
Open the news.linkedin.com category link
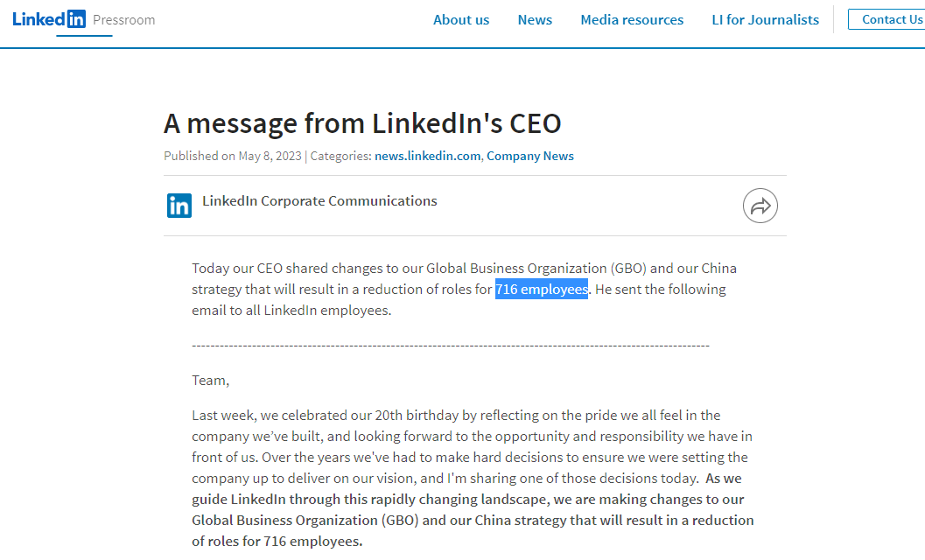pos(428,156)
